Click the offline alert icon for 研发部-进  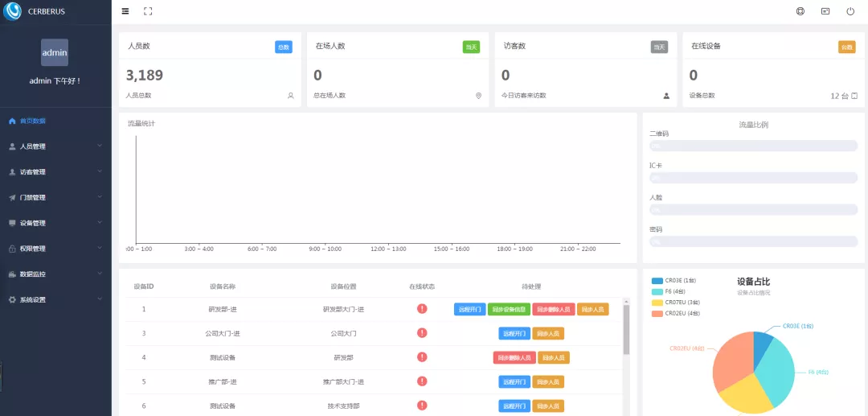click(x=422, y=309)
